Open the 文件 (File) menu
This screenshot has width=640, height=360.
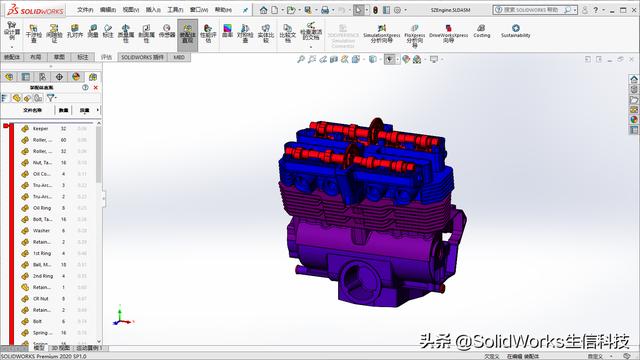click(85, 10)
